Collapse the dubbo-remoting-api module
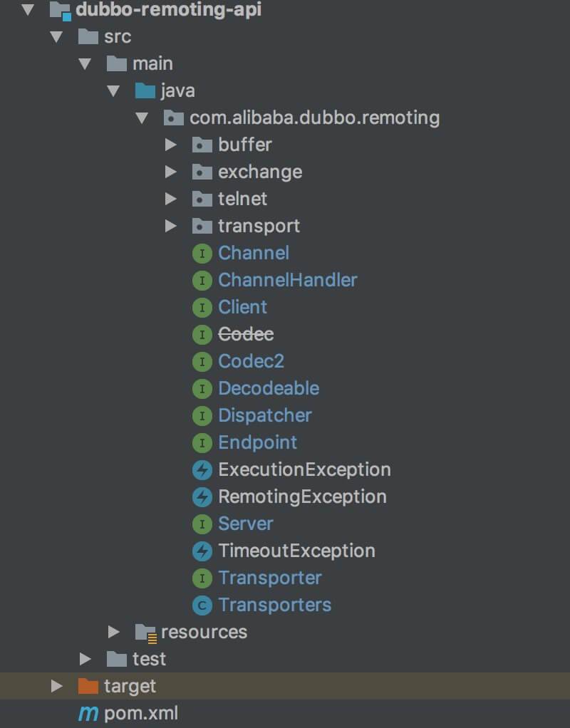Screen dimensions: 570x728 click(x=28, y=10)
